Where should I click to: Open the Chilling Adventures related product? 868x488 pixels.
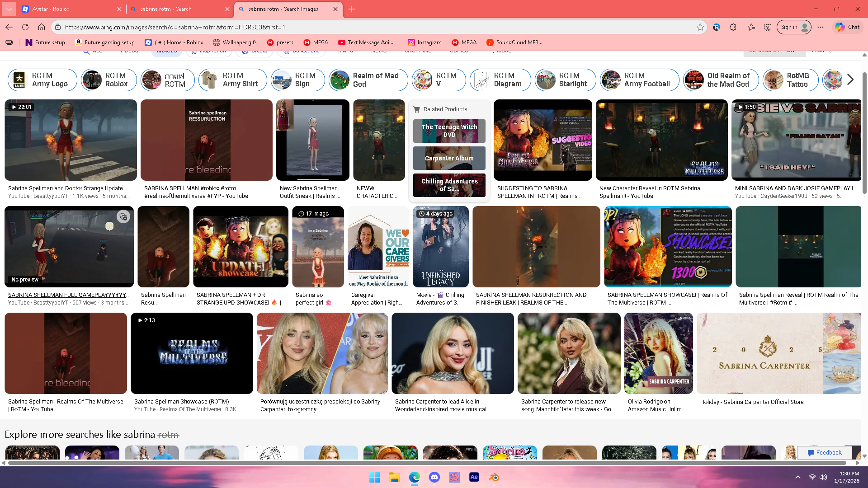[x=449, y=185]
